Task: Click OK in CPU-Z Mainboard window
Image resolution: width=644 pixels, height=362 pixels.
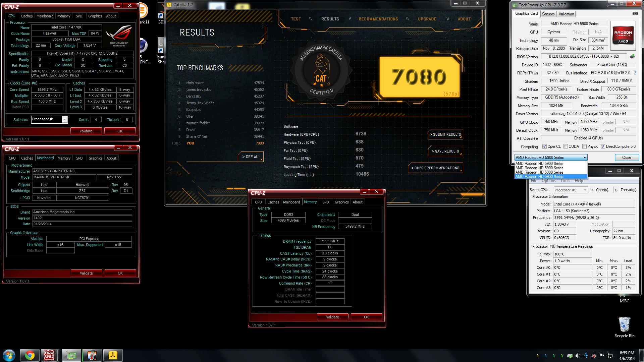Action: point(120,273)
